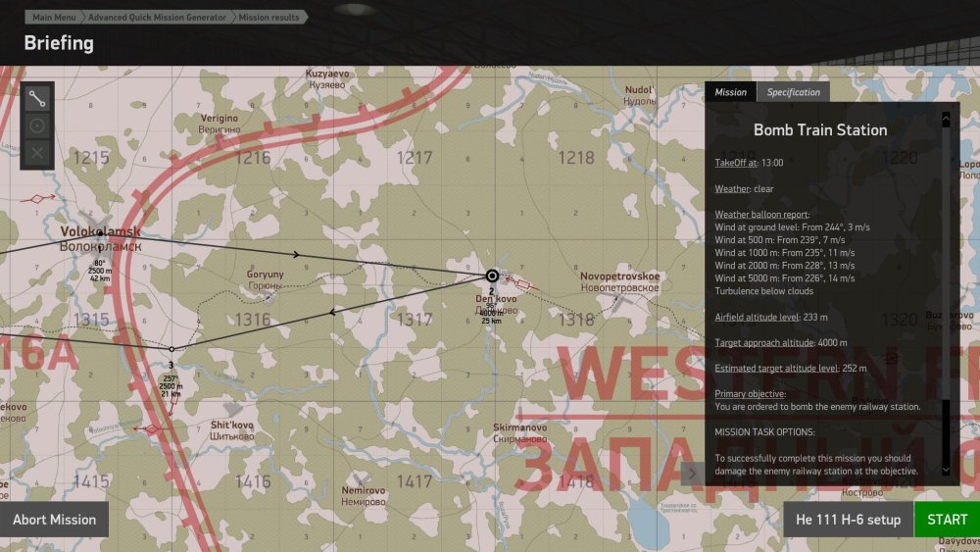Click the 'Weather' label in briefing

point(732,189)
